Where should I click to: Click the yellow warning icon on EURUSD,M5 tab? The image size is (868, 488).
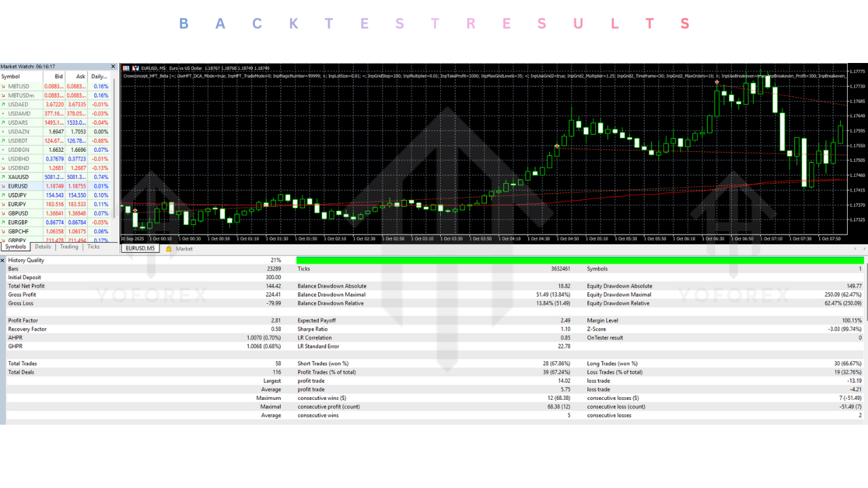click(169, 248)
